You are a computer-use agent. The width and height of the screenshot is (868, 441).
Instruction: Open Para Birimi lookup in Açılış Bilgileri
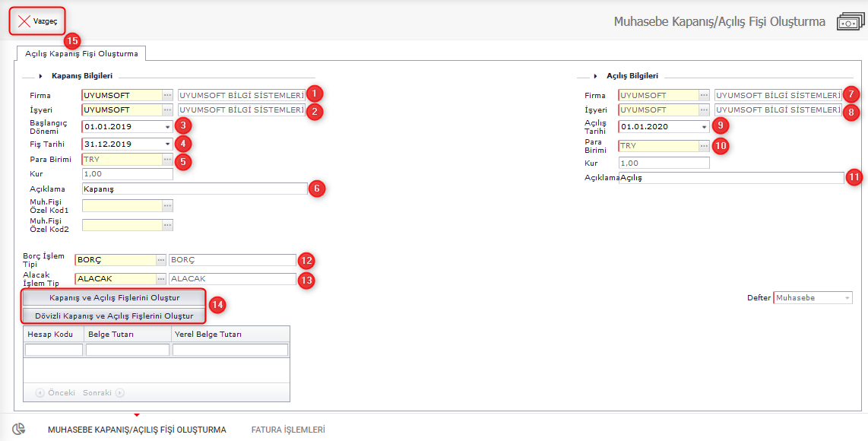pos(705,145)
